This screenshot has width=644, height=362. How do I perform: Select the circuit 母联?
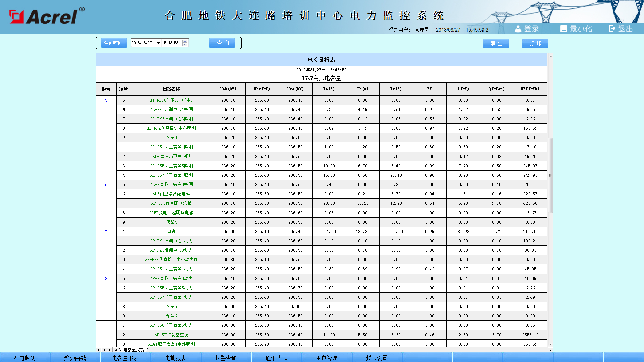[x=171, y=232]
